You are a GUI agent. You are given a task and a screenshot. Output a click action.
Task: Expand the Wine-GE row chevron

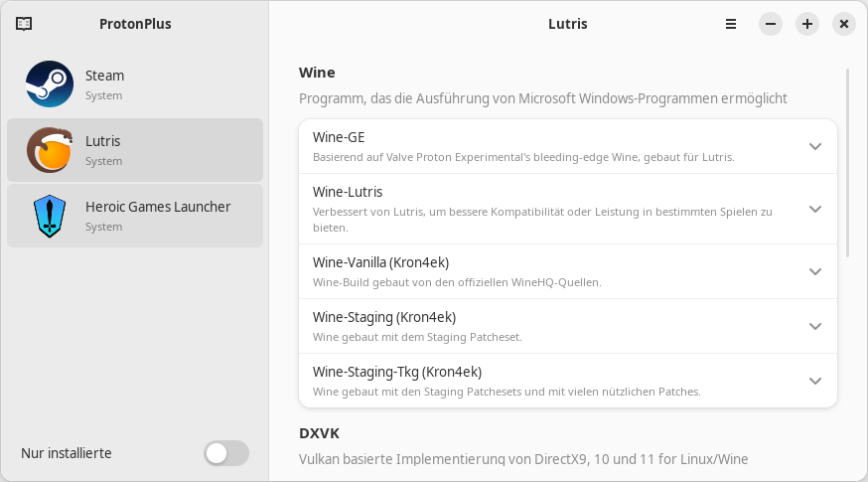tap(814, 146)
